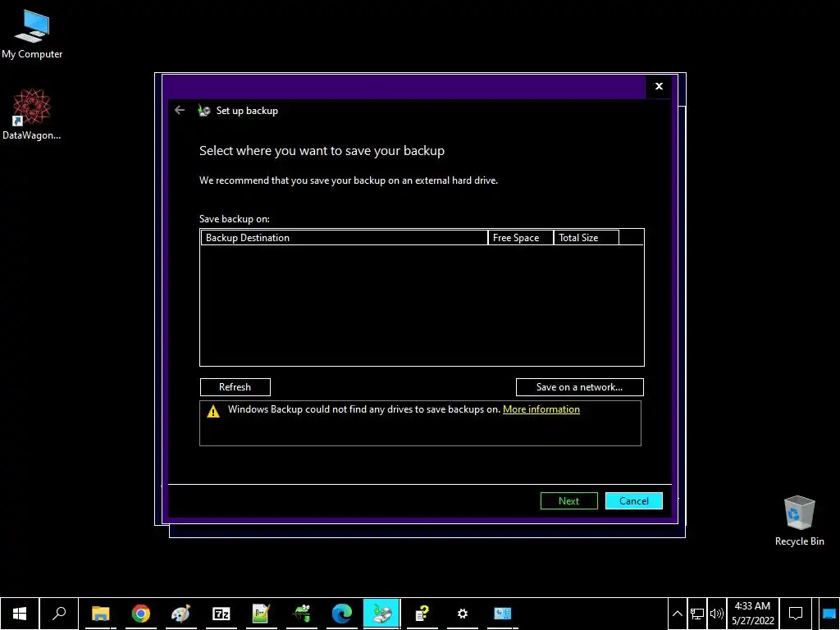The height and width of the screenshot is (630, 840).
Task: Click the network tray icon
Action: click(x=697, y=614)
